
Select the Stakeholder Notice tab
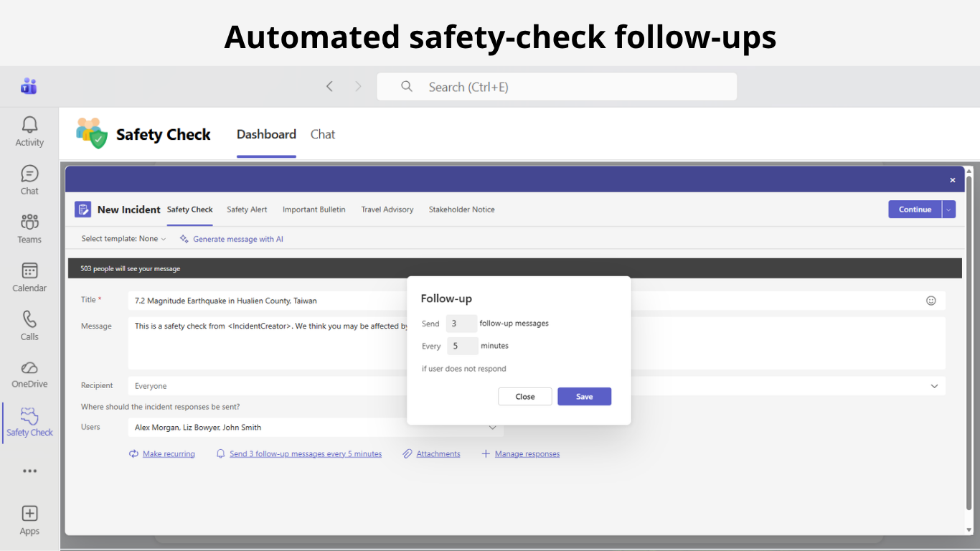pos(462,209)
